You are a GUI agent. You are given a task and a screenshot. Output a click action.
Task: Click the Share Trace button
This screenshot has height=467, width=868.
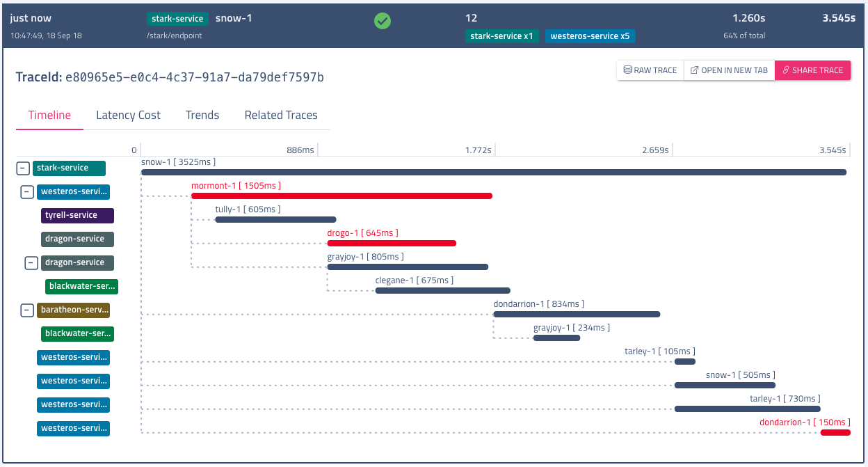[x=812, y=70]
